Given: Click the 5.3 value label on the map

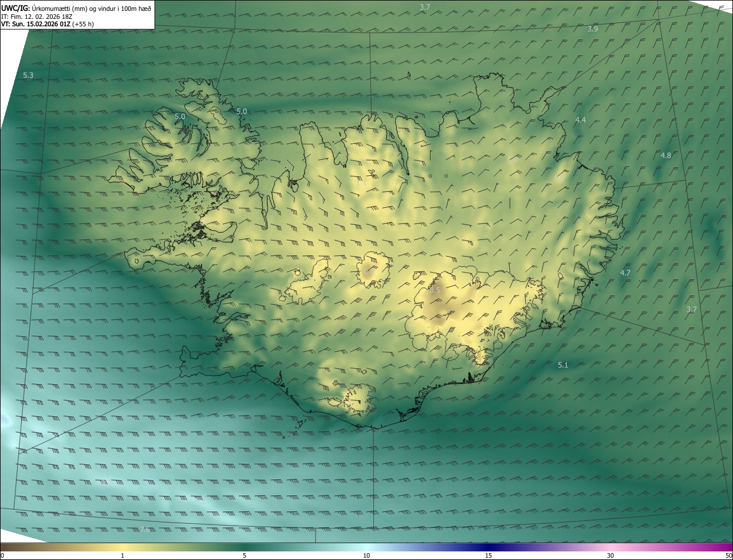Looking at the screenshot, I should point(28,76).
